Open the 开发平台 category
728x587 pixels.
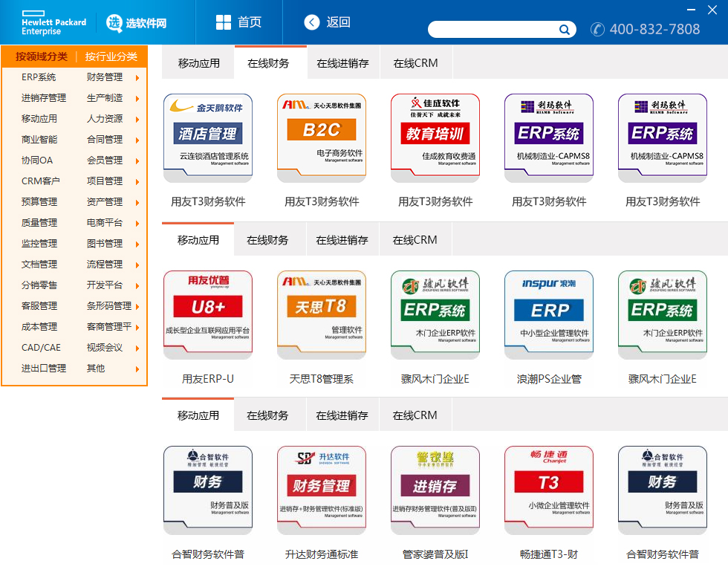pos(105,285)
